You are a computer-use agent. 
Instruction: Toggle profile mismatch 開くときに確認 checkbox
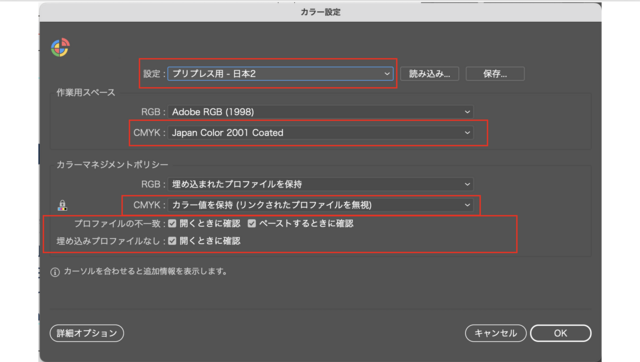coord(172,223)
